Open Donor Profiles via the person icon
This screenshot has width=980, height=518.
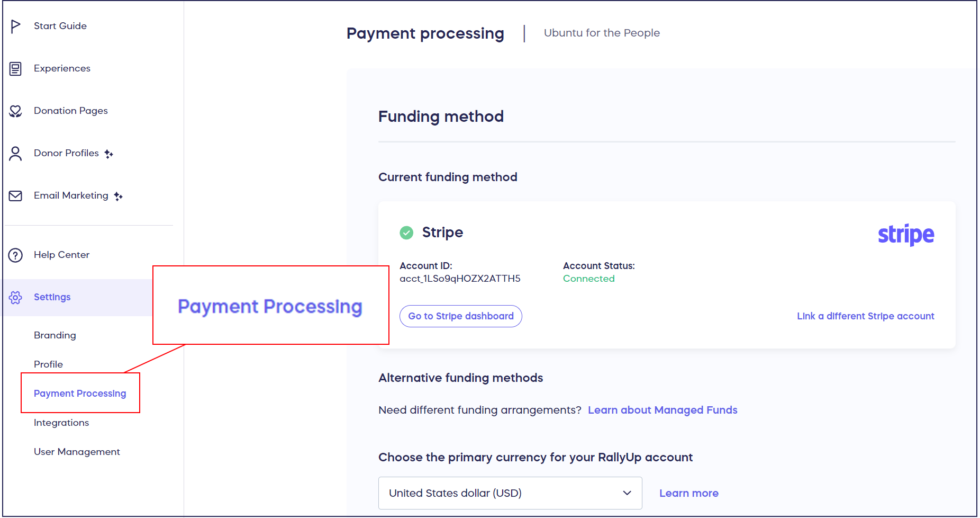15,153
